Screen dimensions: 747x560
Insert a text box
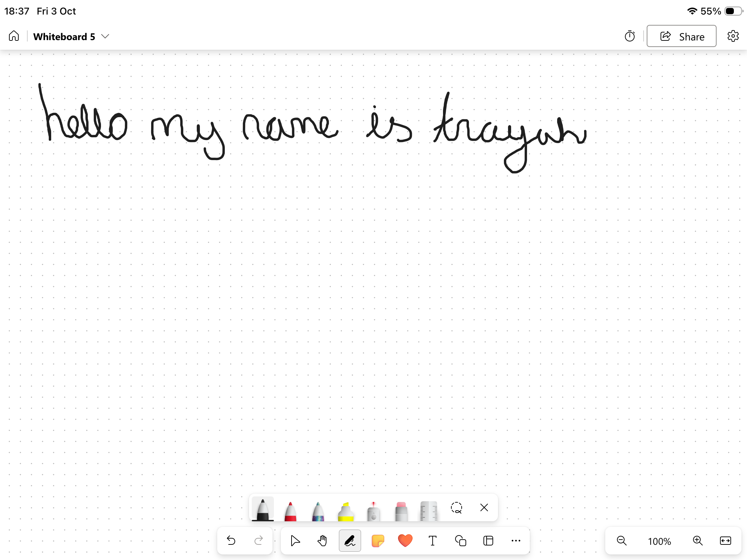[433, 540]
